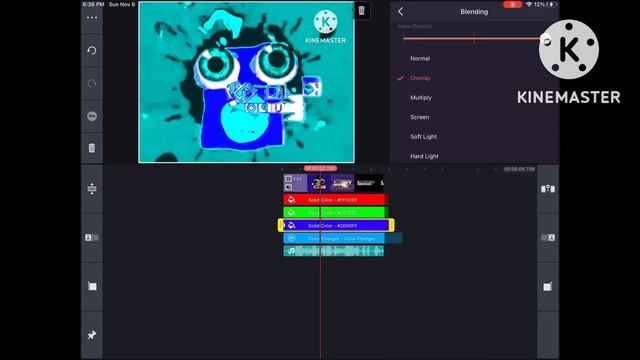Expand the timeline with the vertical resize icon
The height and width of the screenshot is (360, 640).
click(92, 189)
